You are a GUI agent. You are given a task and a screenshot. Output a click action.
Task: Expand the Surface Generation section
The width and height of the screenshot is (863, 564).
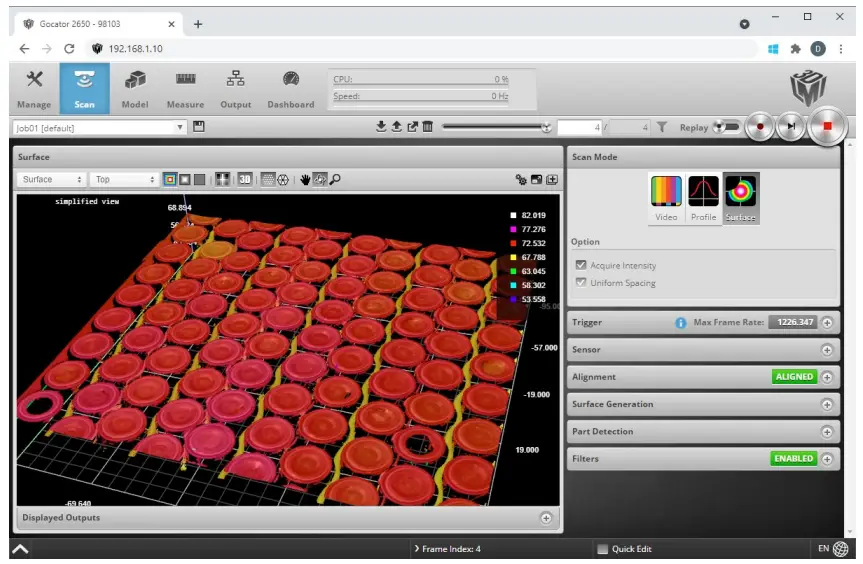tap(827, 405)
